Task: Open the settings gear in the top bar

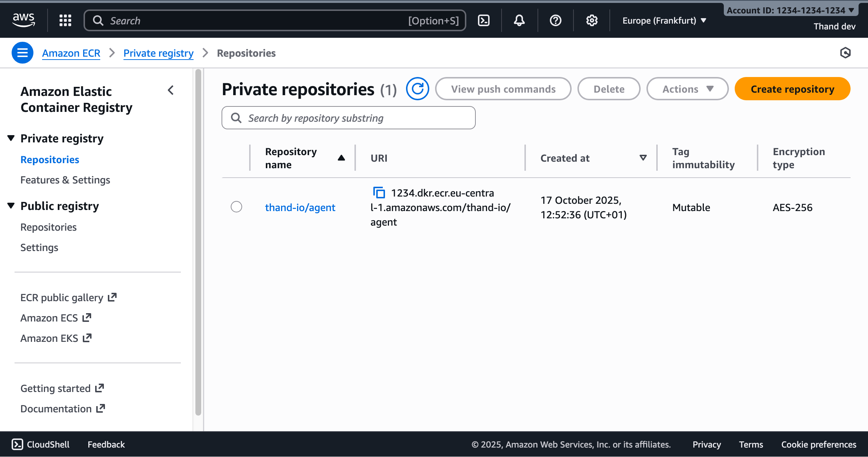Action: (x=592, y=20)
